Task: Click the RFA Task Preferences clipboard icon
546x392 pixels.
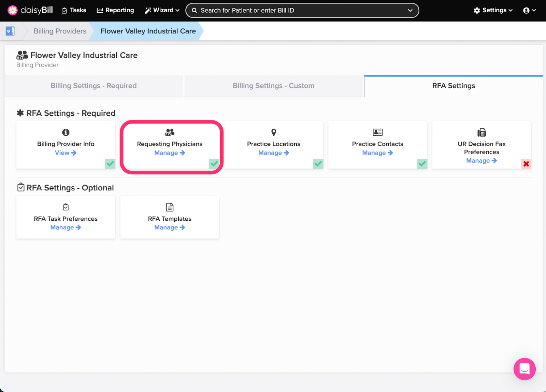Action: [x=66, y=207]
